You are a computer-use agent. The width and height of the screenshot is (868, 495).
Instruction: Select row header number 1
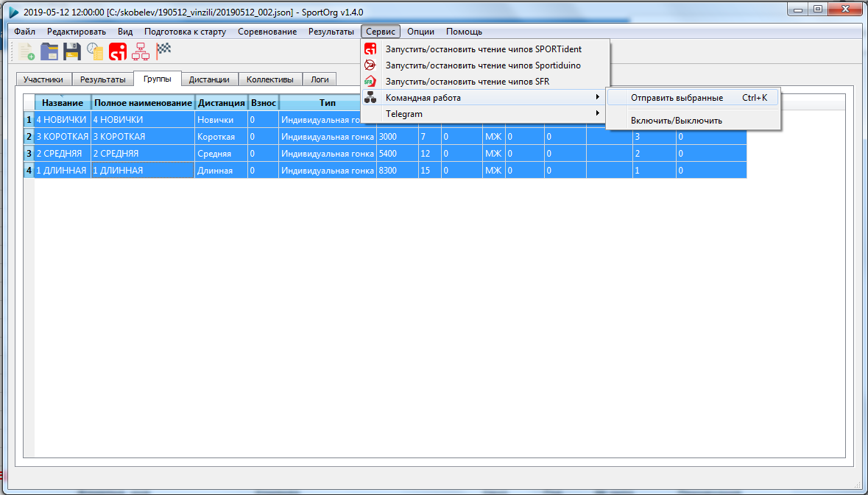pos(29,119)
